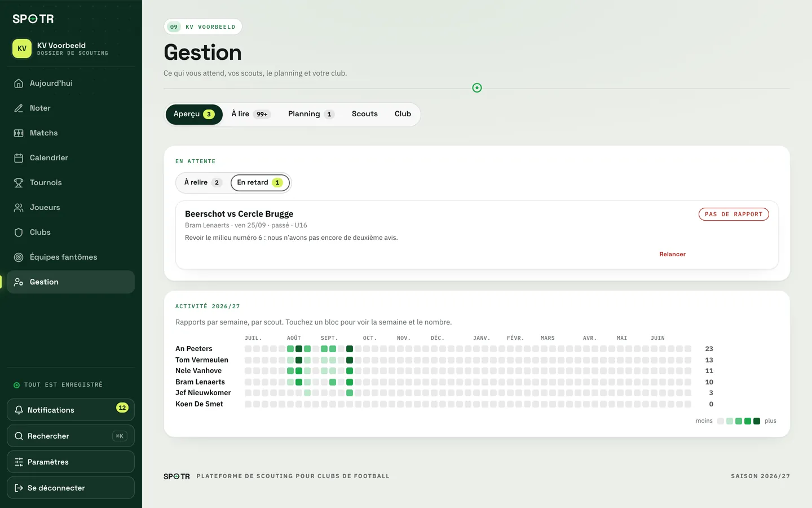Open the Calendrier calendar icon
The height and width of the screenshot is (508, 812).
(x=19, y=158)
